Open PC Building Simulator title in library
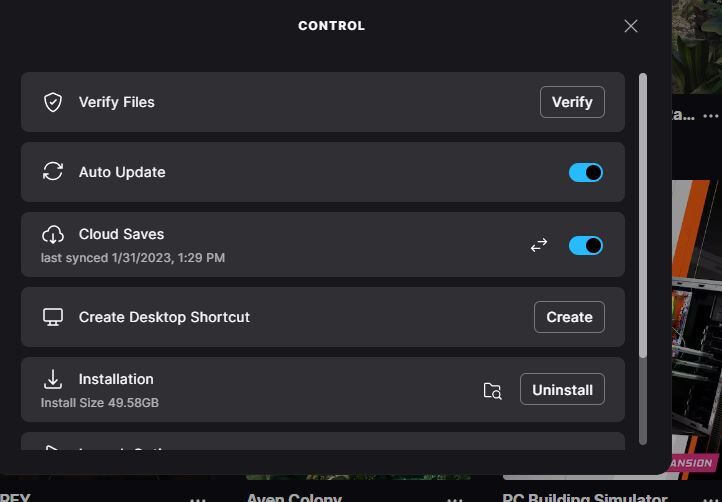This screenshot has width=722, height=502. tap(585, 496)
